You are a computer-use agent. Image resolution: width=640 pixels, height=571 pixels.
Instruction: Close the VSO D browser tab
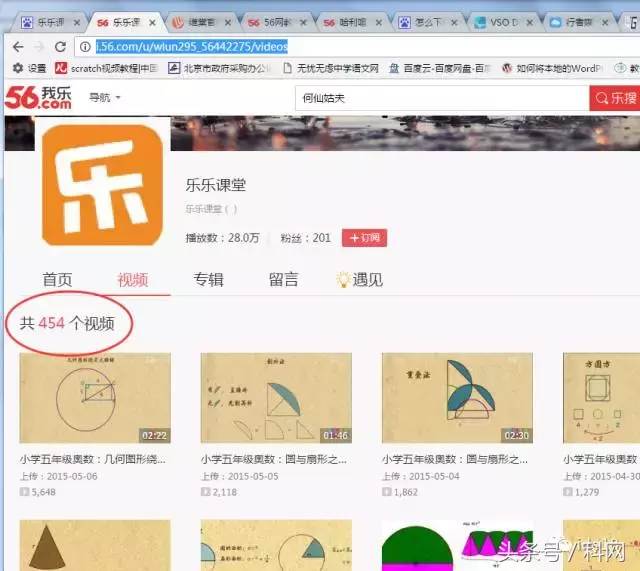pos(530,23)
